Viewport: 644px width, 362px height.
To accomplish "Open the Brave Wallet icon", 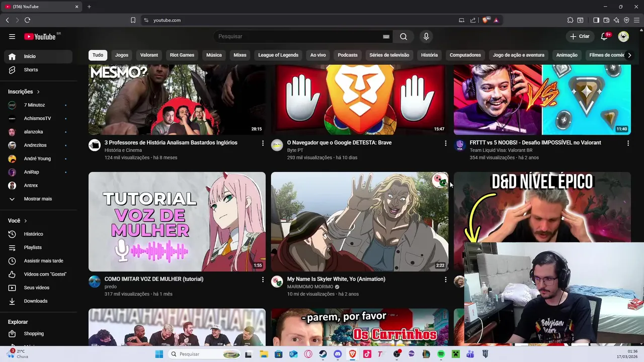I will coord(606,20).
